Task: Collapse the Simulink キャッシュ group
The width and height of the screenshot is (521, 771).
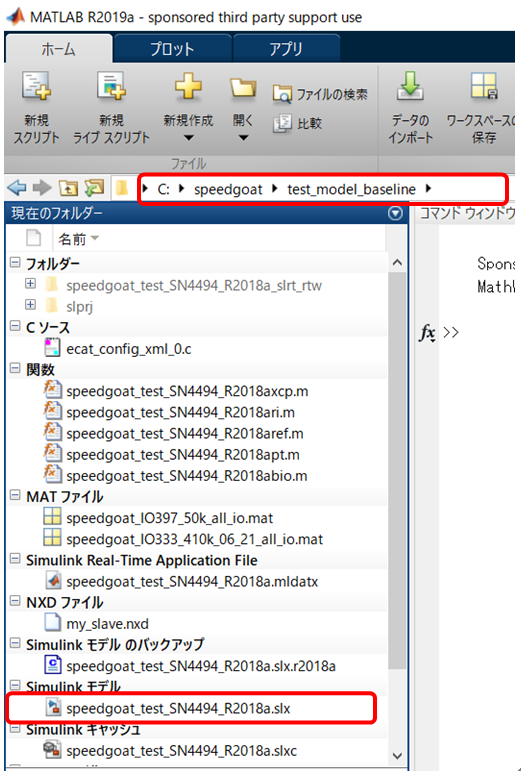Action: point(15,728)
